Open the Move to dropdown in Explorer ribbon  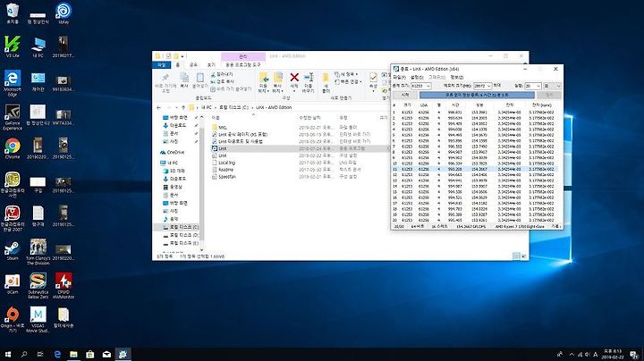click(x=264, y=82)
